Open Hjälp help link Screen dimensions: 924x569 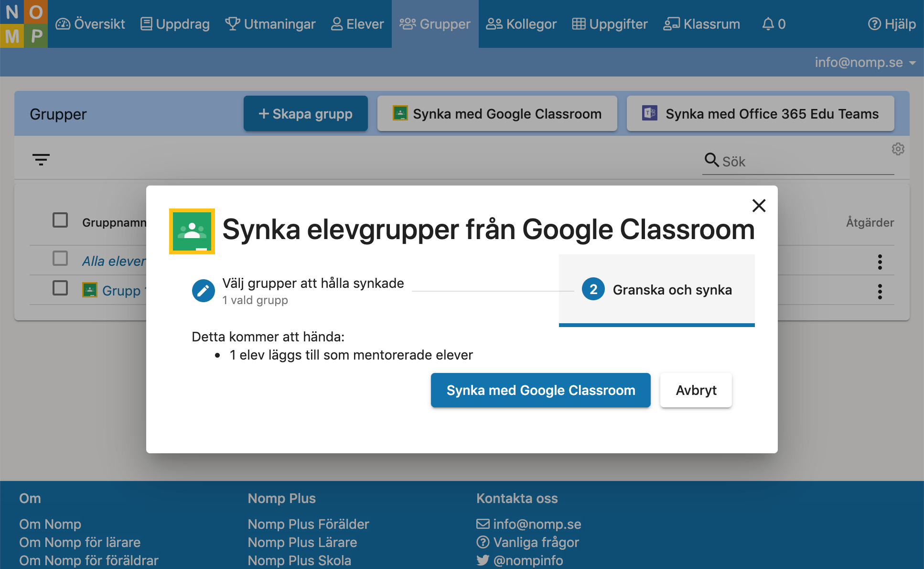(x=892, y=24)
